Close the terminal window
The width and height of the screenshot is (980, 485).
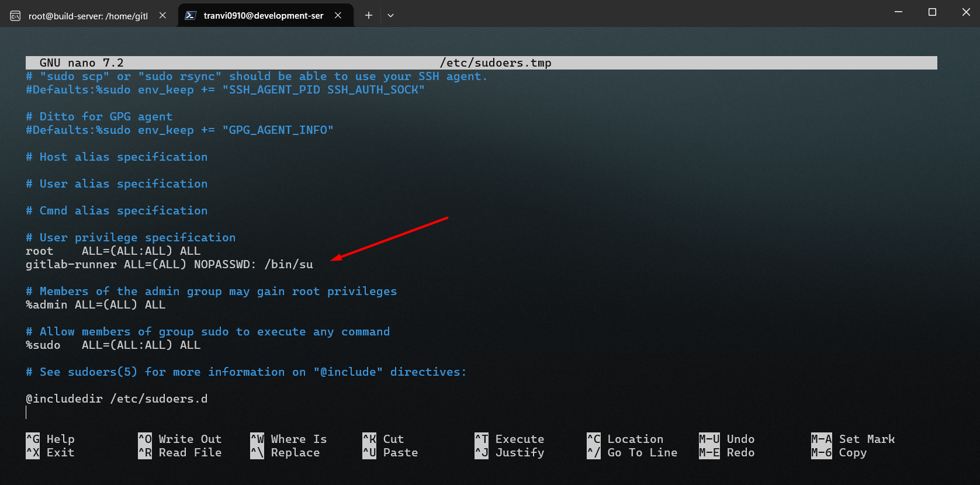965,12
